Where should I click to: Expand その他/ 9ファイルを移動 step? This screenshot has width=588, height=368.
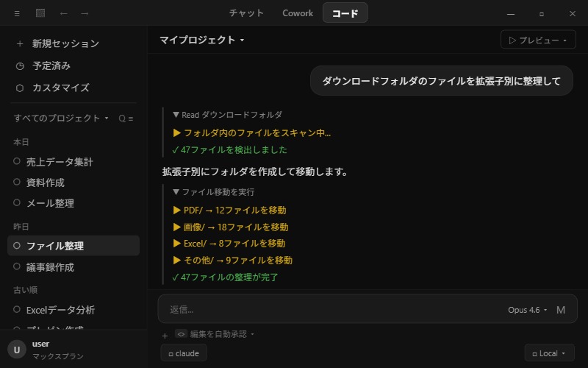click(232, 260)
